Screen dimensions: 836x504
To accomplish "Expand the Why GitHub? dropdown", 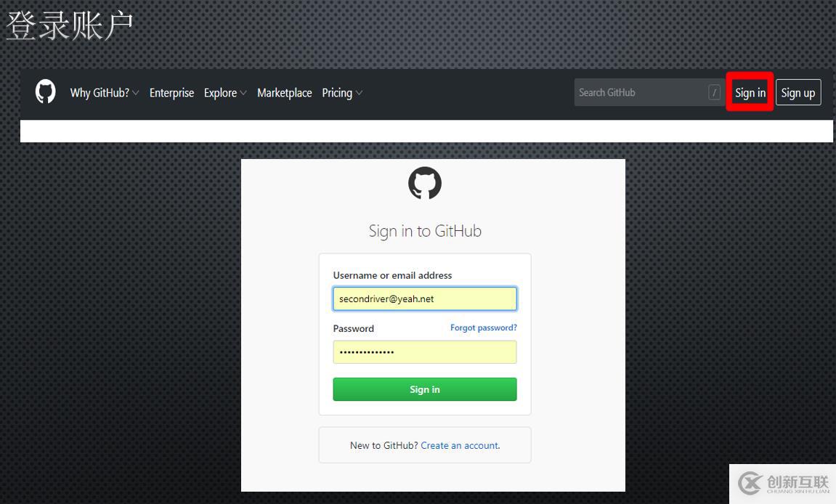I will [x=105, y=93].
